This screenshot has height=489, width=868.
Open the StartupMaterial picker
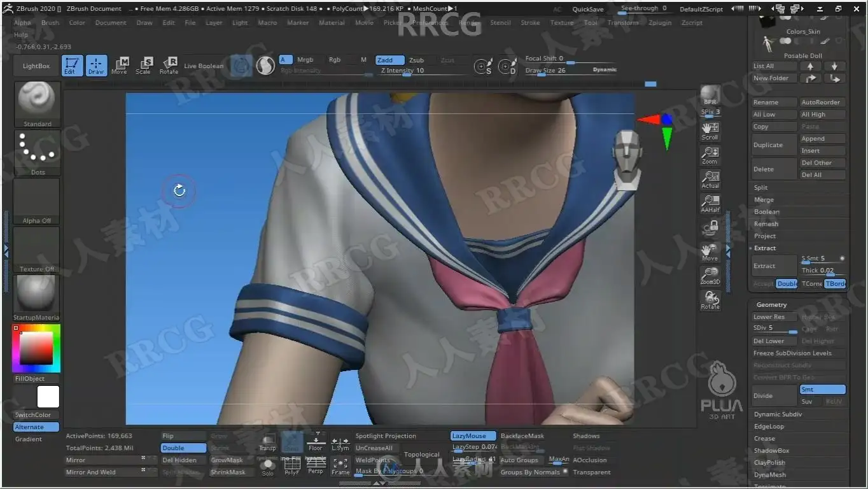37,298
